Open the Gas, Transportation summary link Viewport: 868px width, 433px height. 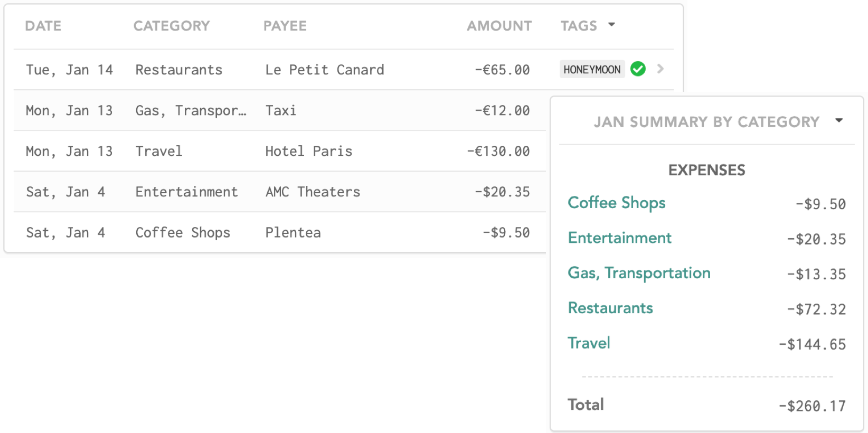(639, 273)
